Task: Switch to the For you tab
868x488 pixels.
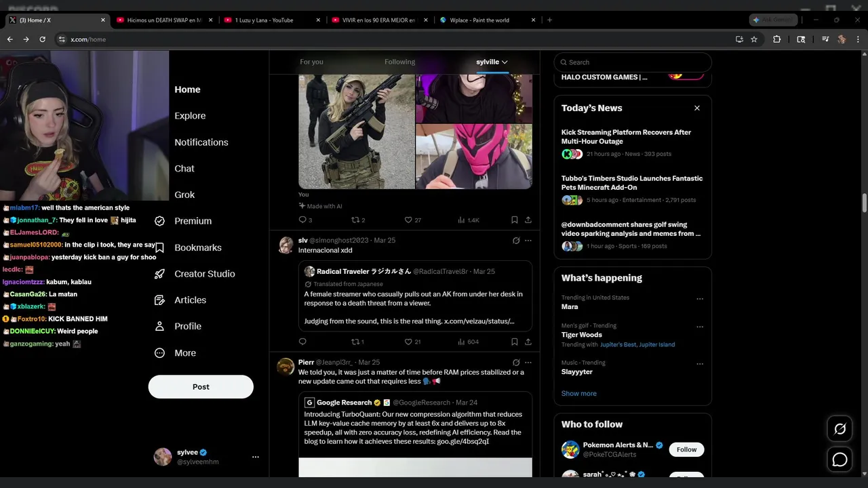Action: [x=311, y=62]
